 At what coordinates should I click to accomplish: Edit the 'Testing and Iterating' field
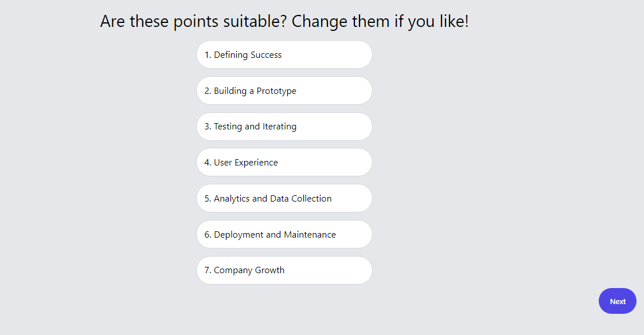(284, 127)
